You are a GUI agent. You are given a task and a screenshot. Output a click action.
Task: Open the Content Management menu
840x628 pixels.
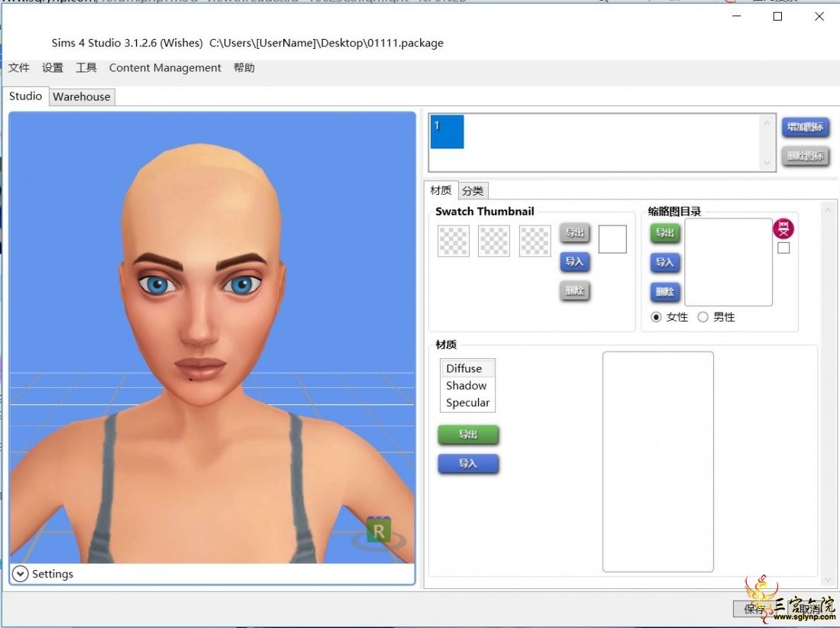pos(165,67)
